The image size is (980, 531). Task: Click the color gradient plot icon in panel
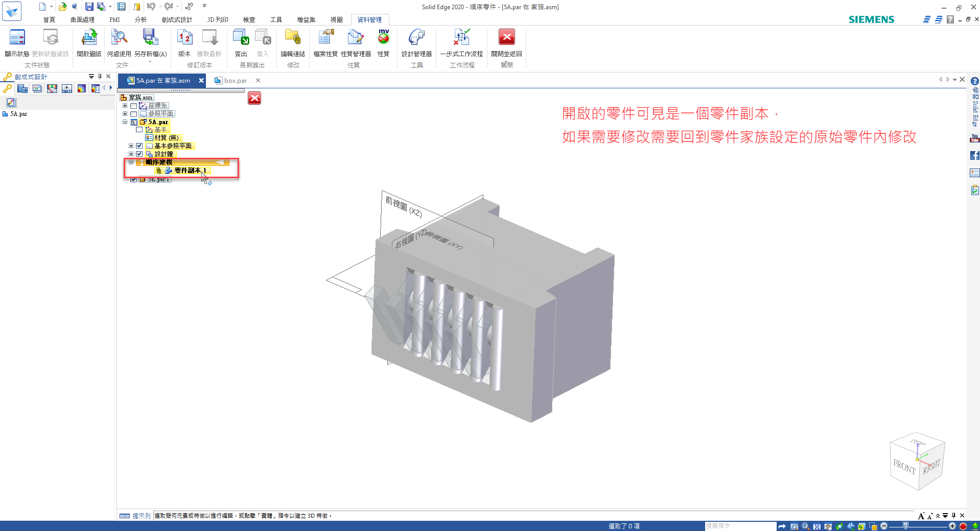coord(81,88)
